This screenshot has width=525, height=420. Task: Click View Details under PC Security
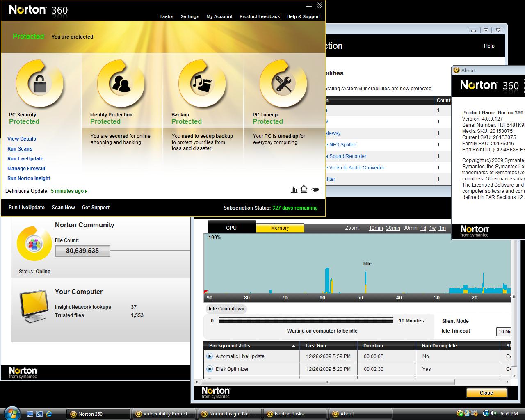[22, 139]
